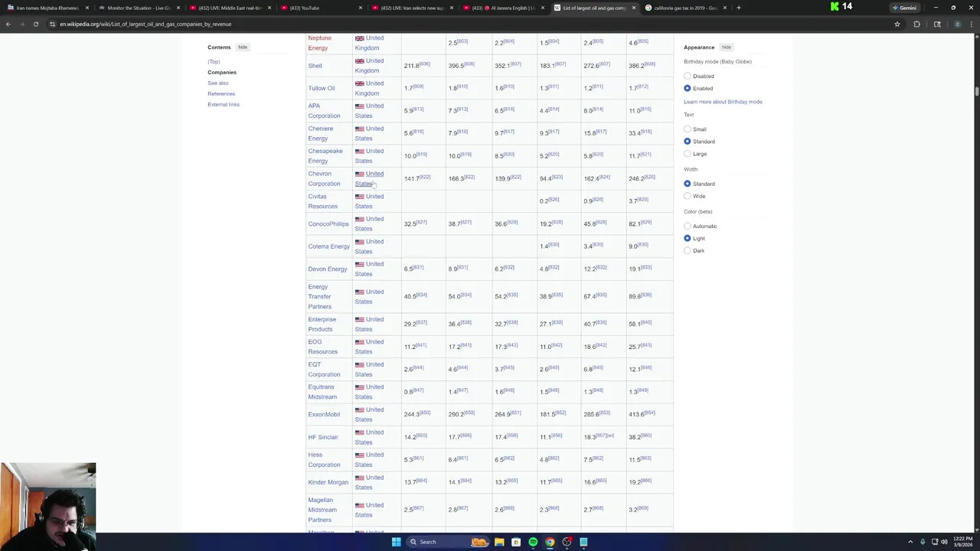Set text size to Large
Image resolution: width=980 pixels, height=551 pixels.
688,154
